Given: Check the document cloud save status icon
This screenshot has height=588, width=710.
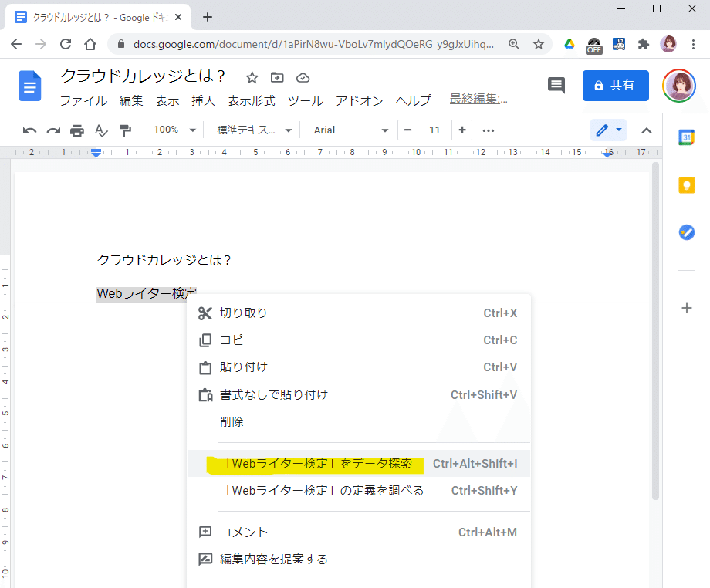Looking at the screenshot, I should pyautogui.click(x=303, y=76).
